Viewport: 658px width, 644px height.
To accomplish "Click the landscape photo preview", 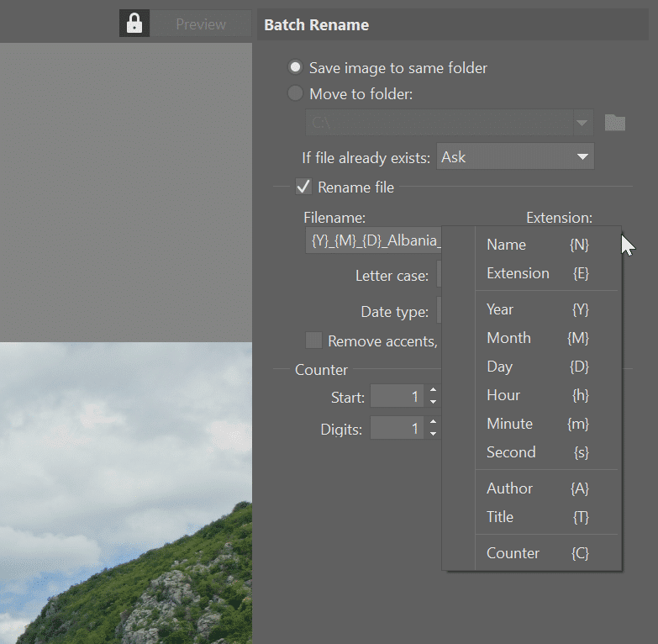I will 126,493.
